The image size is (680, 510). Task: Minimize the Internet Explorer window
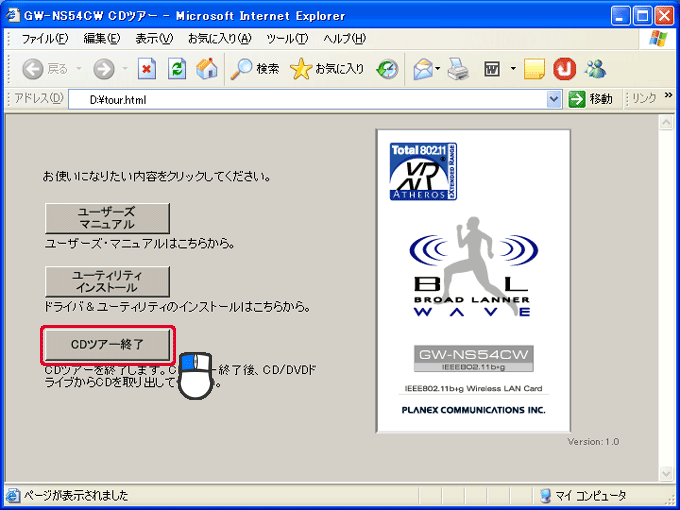coord(621,16)
